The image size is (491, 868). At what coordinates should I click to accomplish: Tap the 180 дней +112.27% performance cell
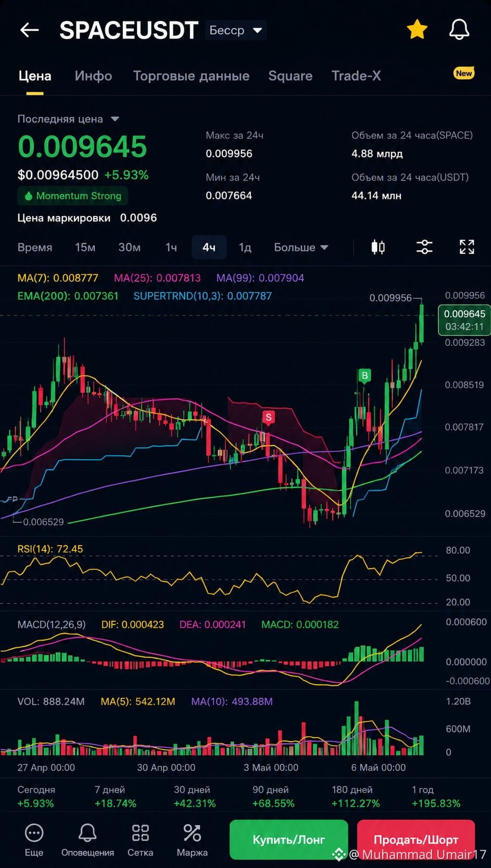click(x=356, y=797)
